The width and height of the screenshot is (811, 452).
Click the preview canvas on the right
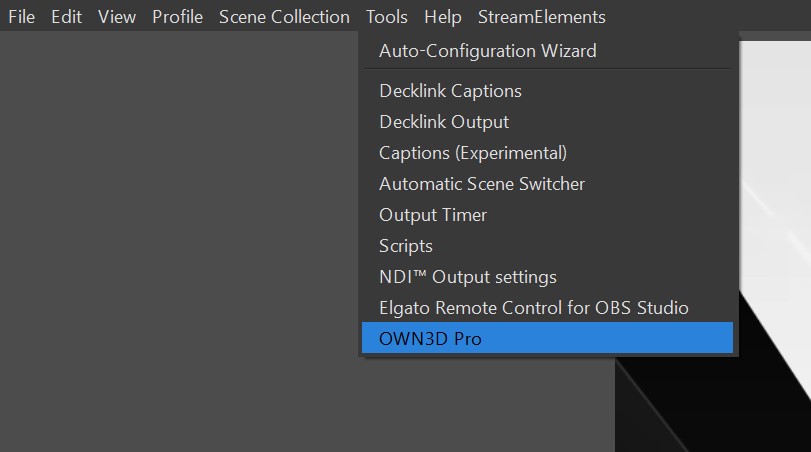(x=775, y=200)
